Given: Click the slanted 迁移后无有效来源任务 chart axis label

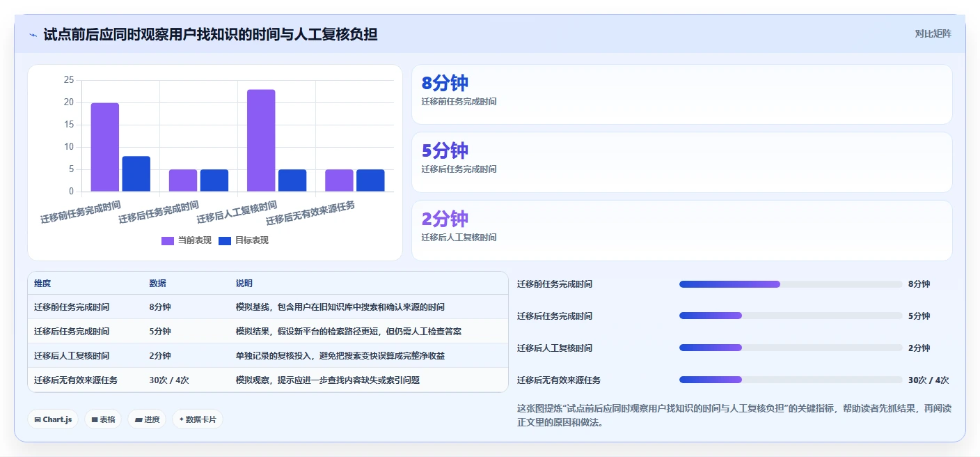Looking at the screenshot, I should [311, 212].
